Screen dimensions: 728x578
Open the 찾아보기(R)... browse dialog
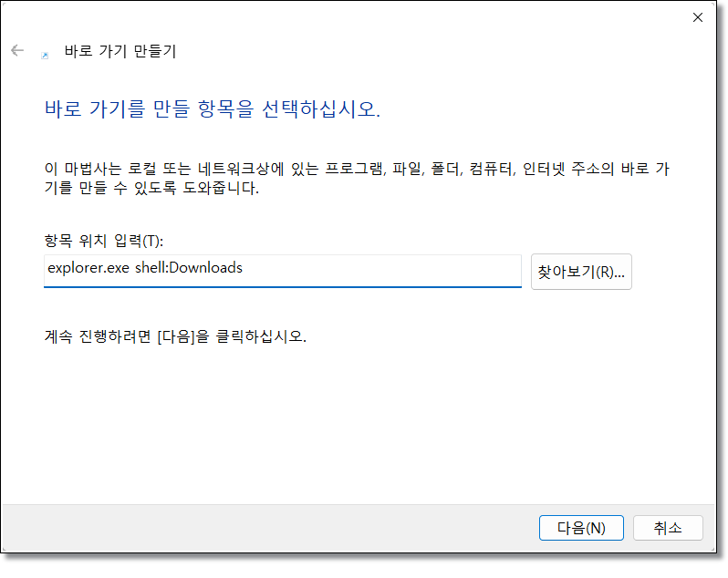coord(581,272)
